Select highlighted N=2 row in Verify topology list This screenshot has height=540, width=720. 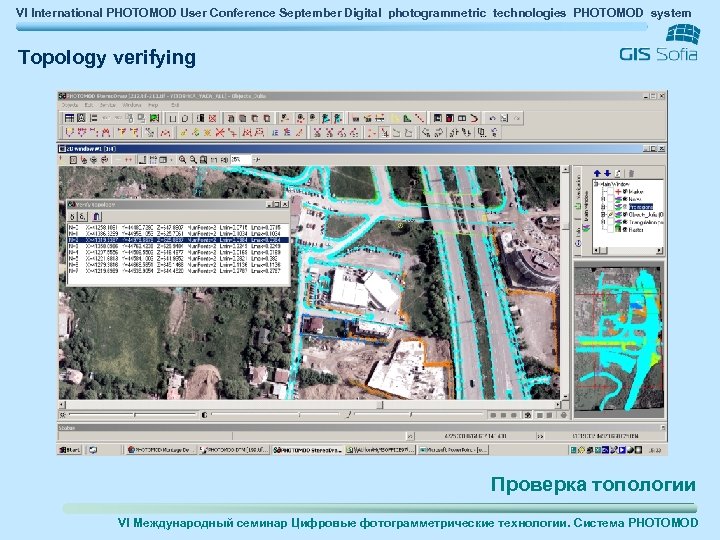point(178,240)
